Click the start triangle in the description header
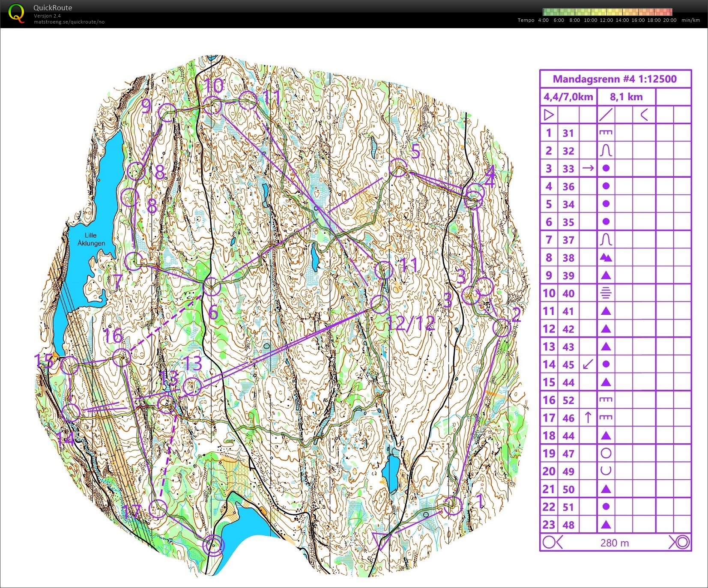Image resolution: width=708 pixels, height=588 pixels. (549, 115)
